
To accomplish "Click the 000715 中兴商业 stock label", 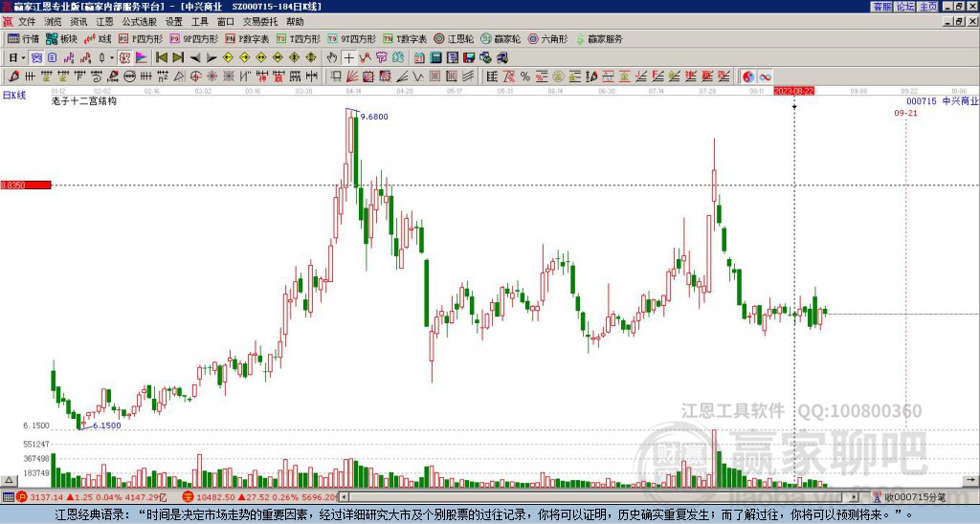I will click(x=943, y=101).
